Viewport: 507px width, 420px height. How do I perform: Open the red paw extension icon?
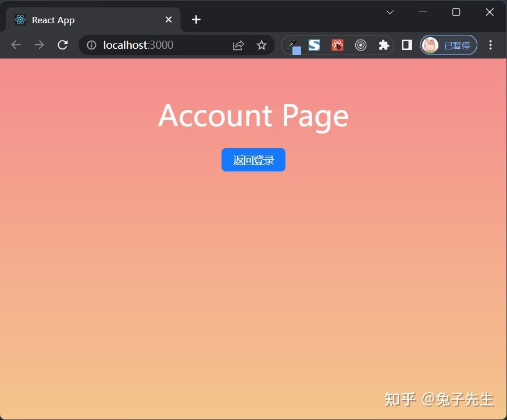pos(337,45)
